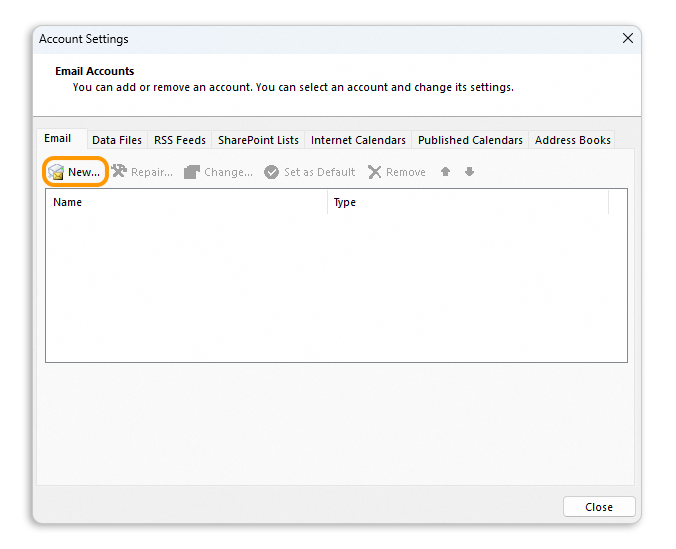Image resolution: width=676 pixels, height=549 pixels.
Task: Select the Email tab
Action: click(x=62, y=138)
